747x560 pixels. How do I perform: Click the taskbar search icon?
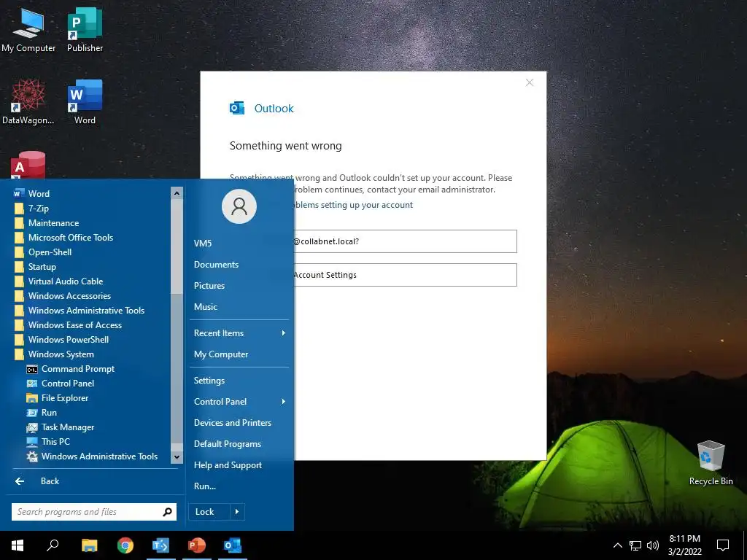click(53, 545)
